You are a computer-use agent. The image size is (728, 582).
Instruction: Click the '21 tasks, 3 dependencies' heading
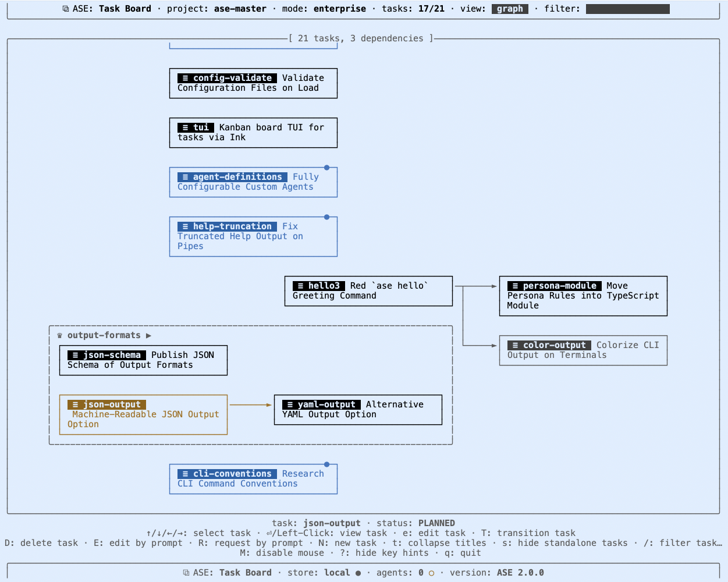click(x=361, y=38)
